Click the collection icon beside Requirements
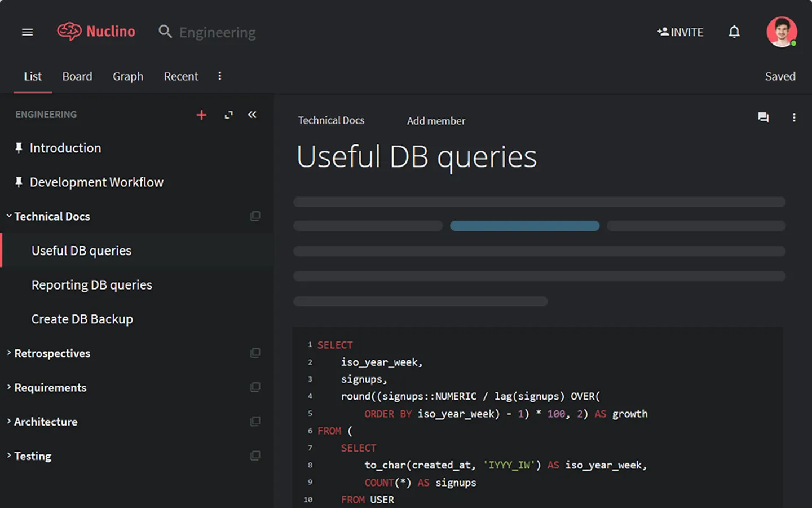 tap(255, 387)
